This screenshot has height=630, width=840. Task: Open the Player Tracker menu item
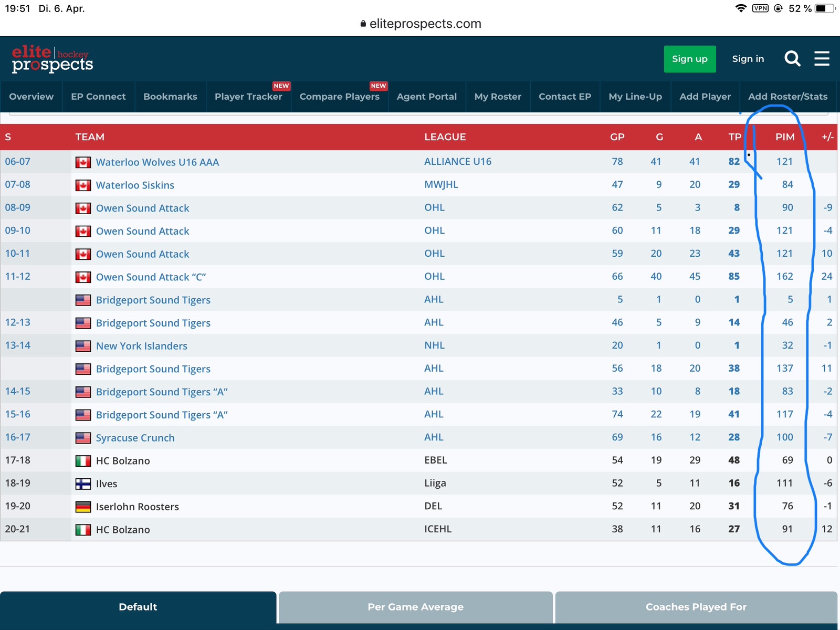(x=248, y=97)
